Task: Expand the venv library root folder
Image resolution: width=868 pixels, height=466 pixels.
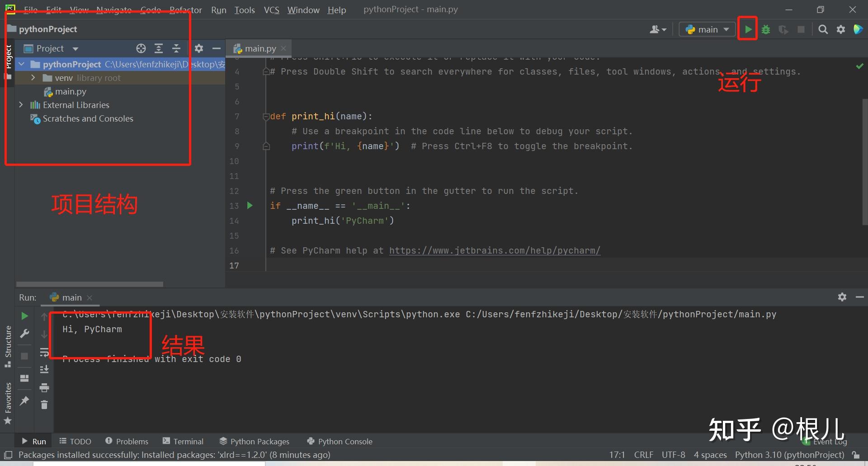Action: pos(33,78)
